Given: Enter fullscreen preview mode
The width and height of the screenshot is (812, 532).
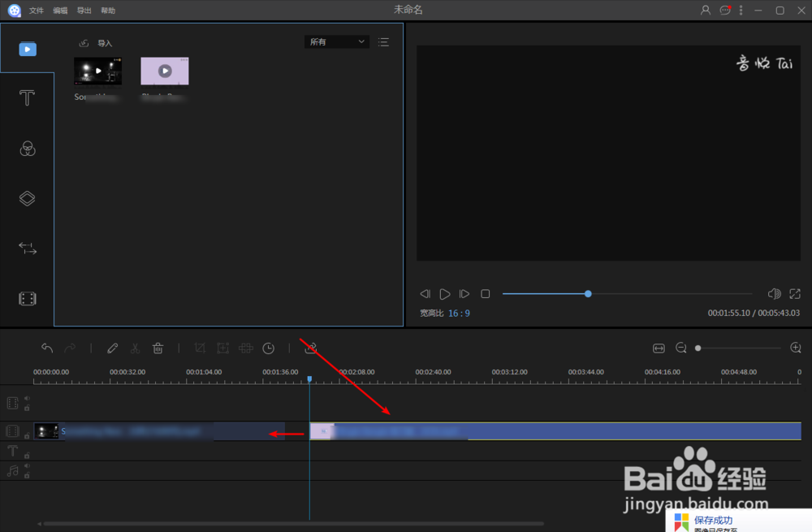Looking at the screenshot, I should coord(795,294).
